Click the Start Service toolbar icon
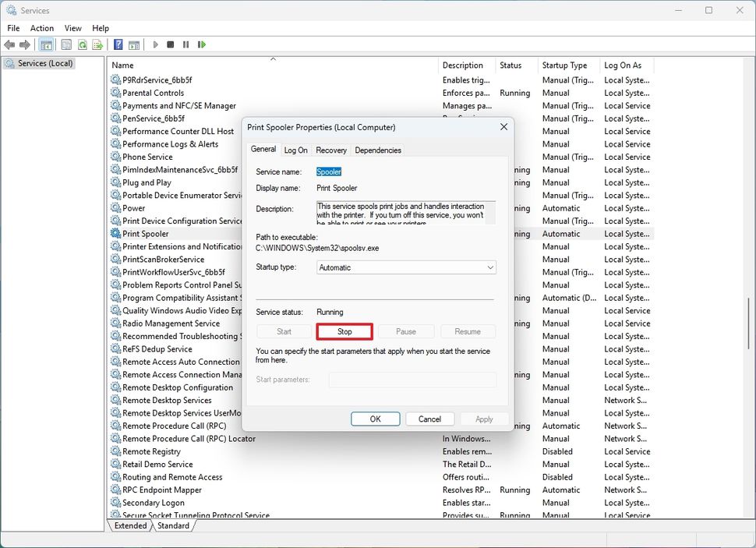 pos(155,44)
